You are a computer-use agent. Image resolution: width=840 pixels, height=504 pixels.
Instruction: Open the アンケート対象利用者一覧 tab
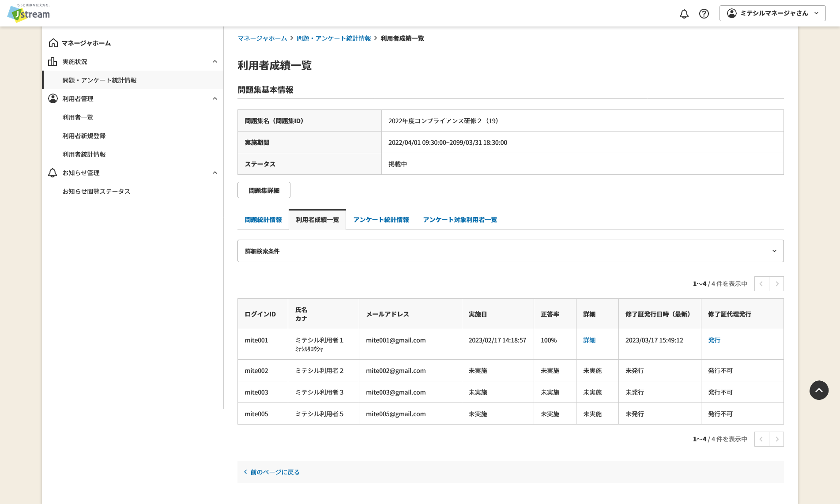[x=460, y=220]
